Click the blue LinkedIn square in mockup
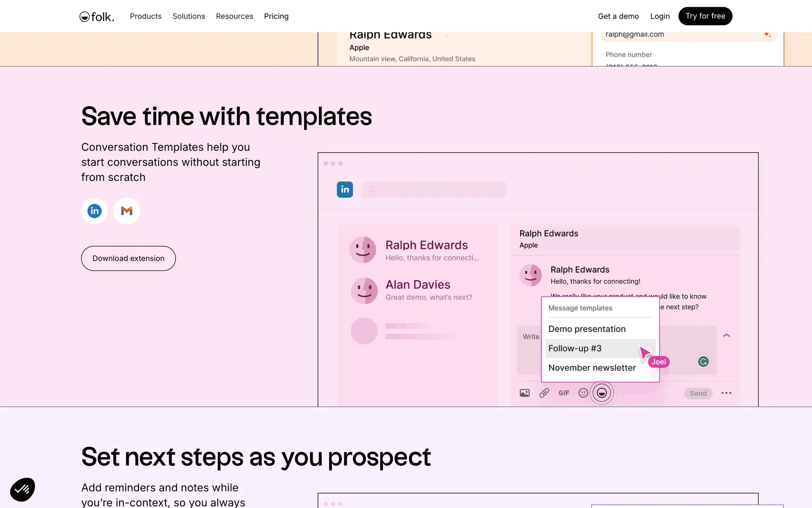Viewport: 812px width, 508px height. coord(345,189)
